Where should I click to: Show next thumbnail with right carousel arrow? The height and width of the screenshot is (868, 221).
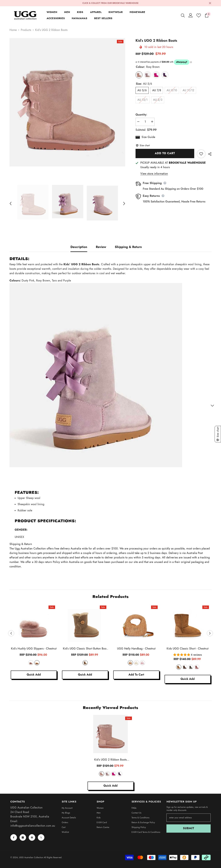[x=124, y=204]
